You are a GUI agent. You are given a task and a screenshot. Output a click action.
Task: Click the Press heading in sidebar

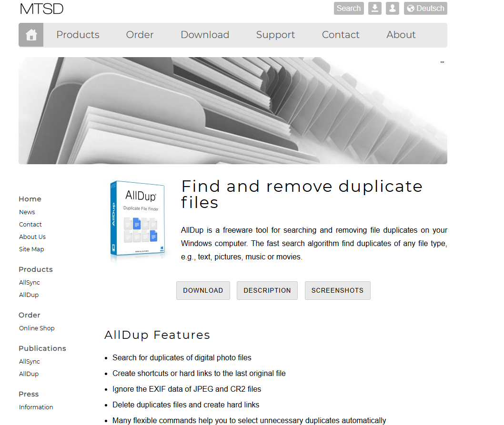click(29, 394)
